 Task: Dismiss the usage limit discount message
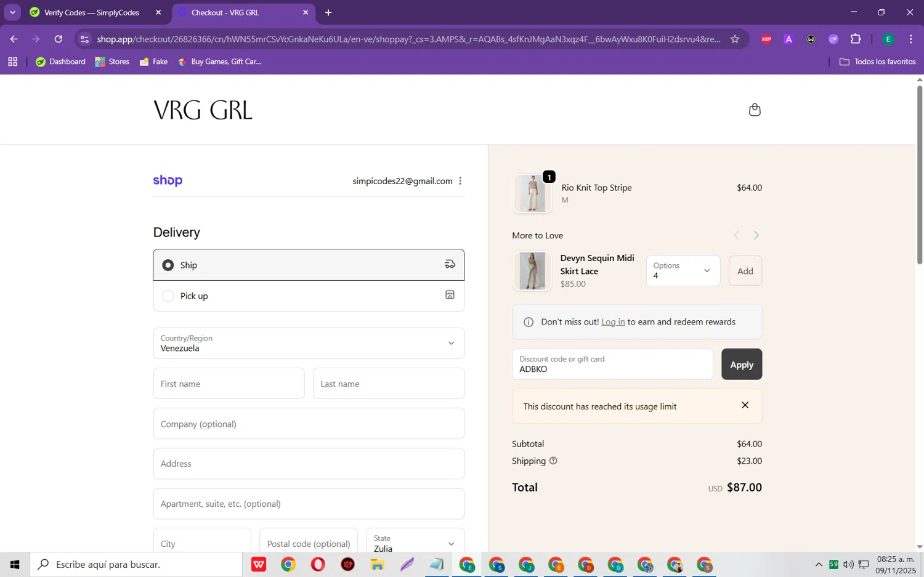(745, 405)
